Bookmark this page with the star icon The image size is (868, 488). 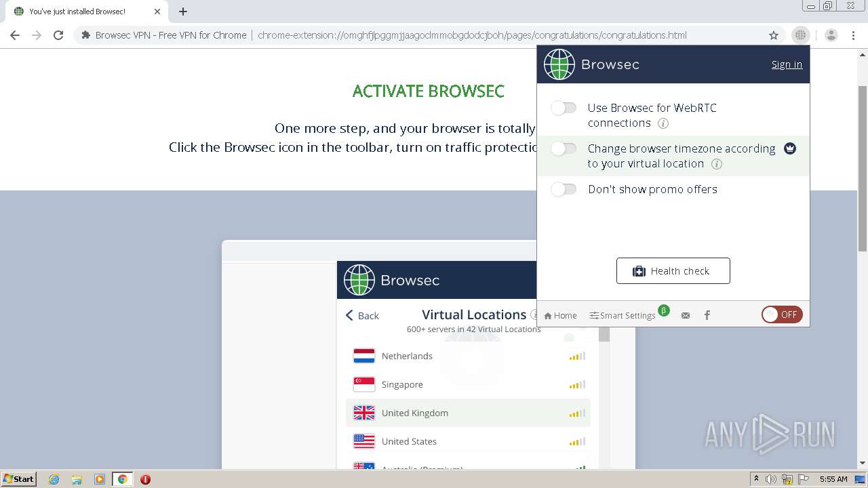pyautogui.click(x=774, y=35)
